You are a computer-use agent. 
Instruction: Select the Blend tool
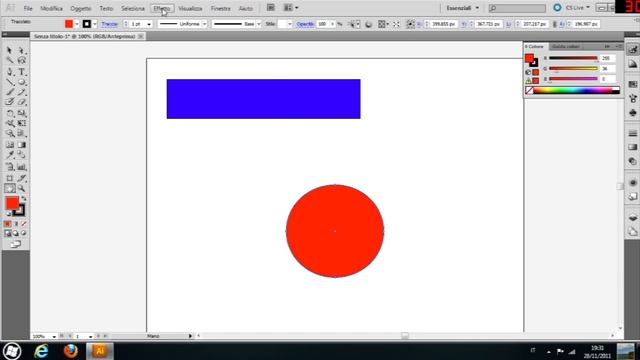[22, 155]
